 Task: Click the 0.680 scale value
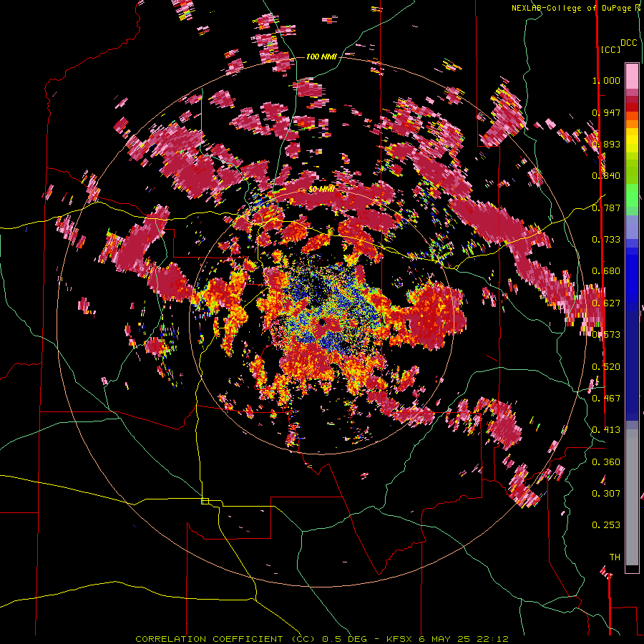pyautogui.click(x=606, y=271)
